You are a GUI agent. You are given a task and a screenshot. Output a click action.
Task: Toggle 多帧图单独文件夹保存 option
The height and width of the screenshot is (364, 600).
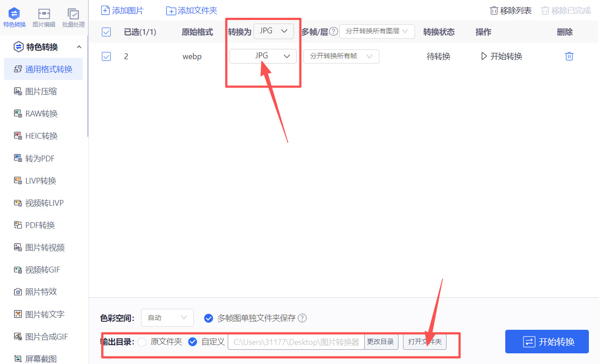pos(209,318)
